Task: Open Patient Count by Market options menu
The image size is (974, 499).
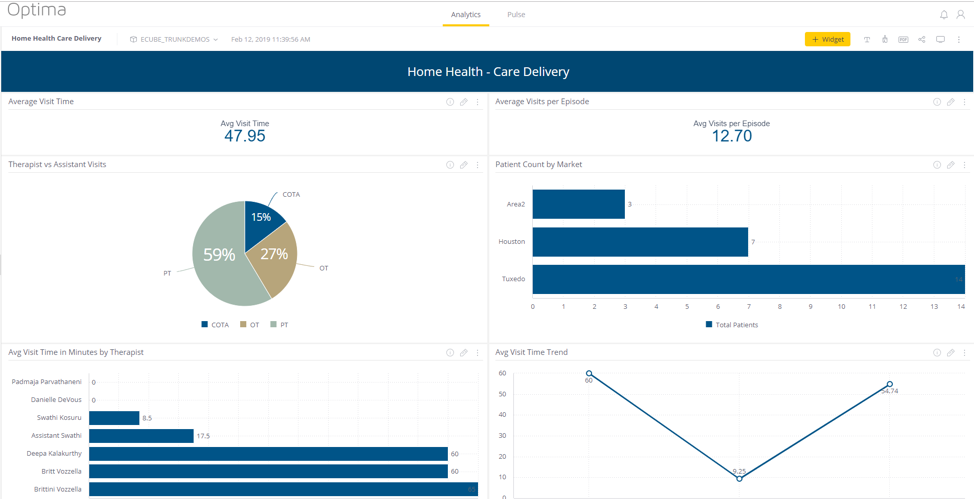Action: tap(964, 165)
